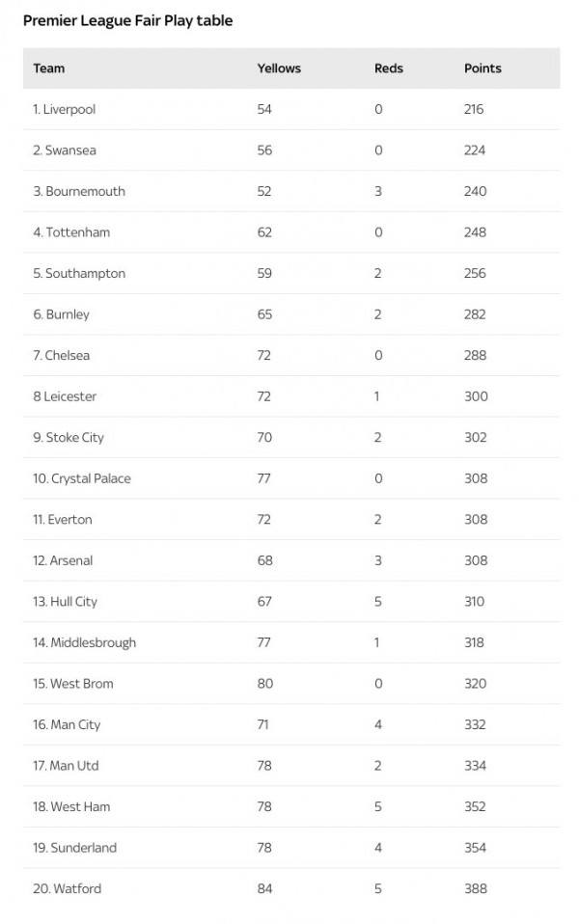This screenshot has width=579, height=924.
Task: Click Burnley's yellow card count 65
Action: [264, 314]
